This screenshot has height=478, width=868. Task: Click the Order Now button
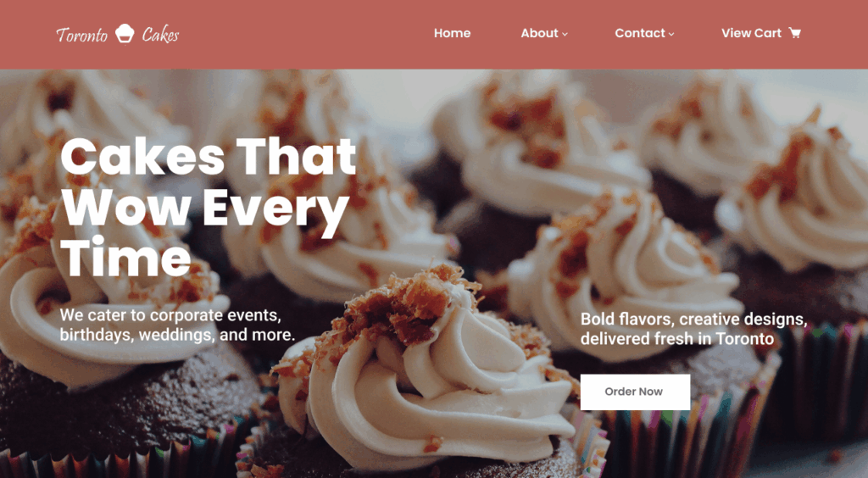(635, 392)
